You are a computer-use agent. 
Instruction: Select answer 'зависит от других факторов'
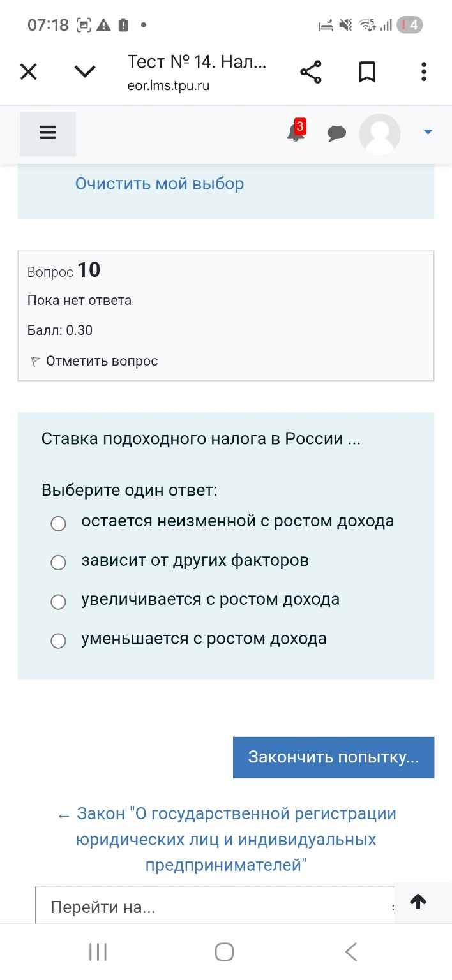58,563
